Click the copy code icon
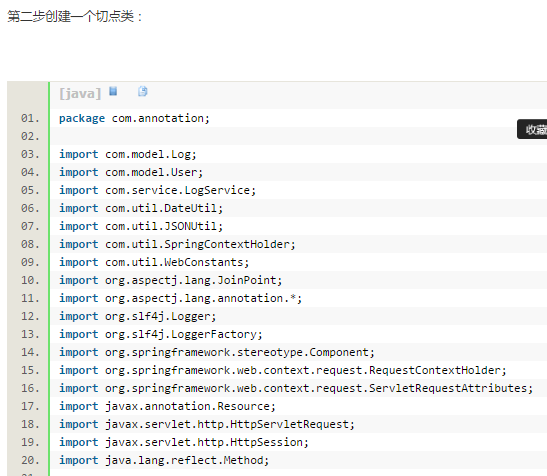The width and height of the screenshot is (547, 476). click(143, 91)
